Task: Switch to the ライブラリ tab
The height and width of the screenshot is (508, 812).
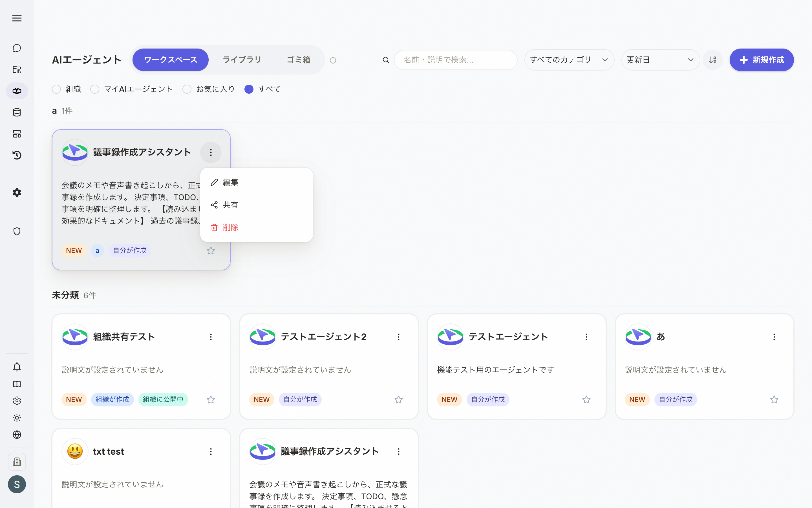Action: [242, 60]
